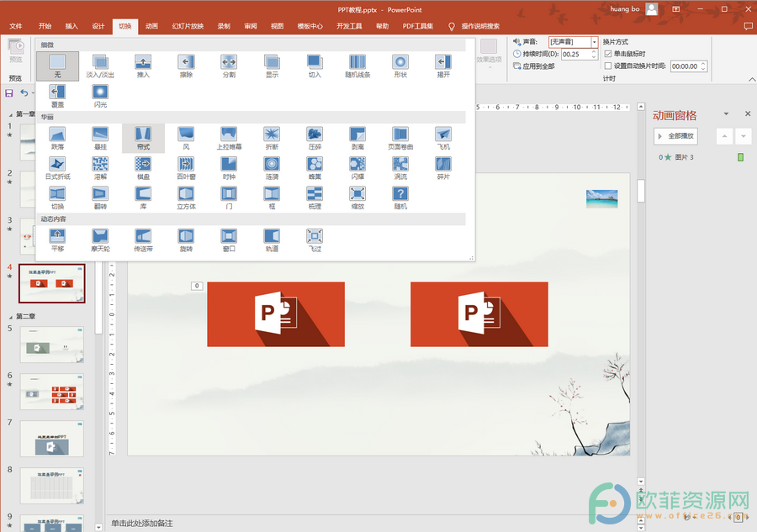
Task: Click the Save icon in quick access toolbar
Action: pos(9,93)
